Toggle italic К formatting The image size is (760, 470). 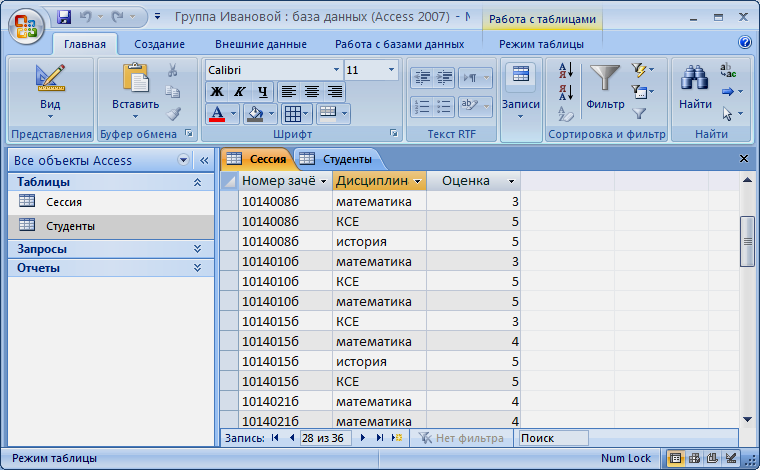tap(239, 91)
